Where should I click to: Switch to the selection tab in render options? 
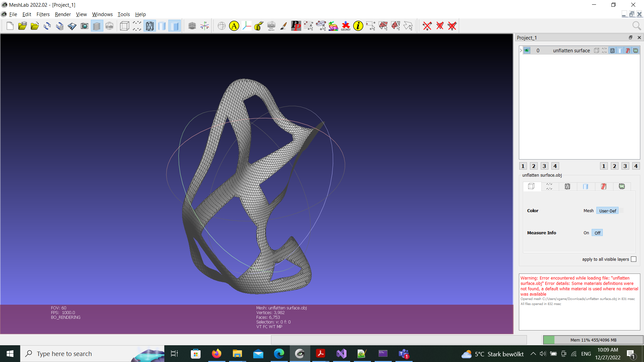[x=603, y=186]
